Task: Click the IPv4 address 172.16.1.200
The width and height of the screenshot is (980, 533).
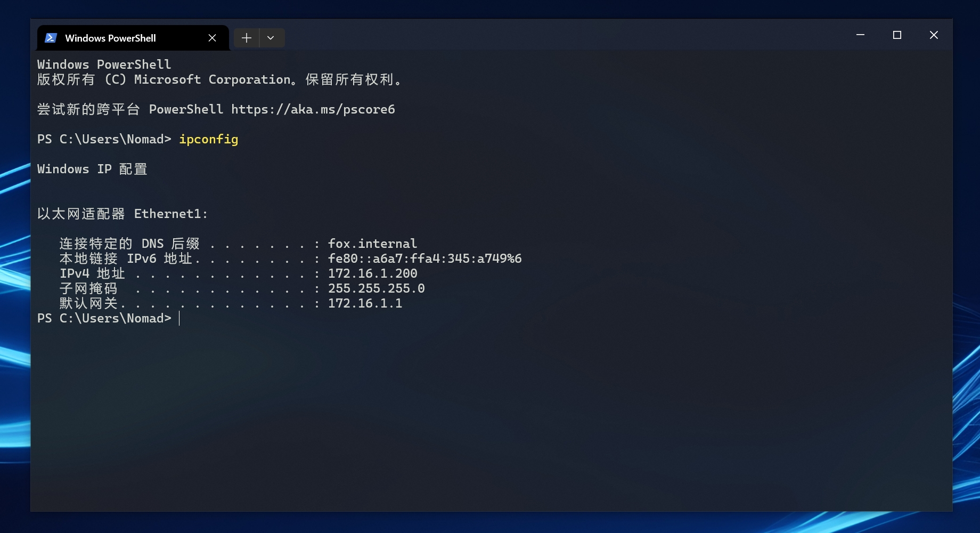Action: tap(373, 273)
